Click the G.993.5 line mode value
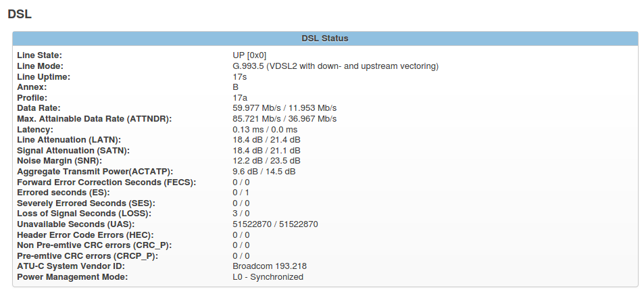 [x=336, y=66]
